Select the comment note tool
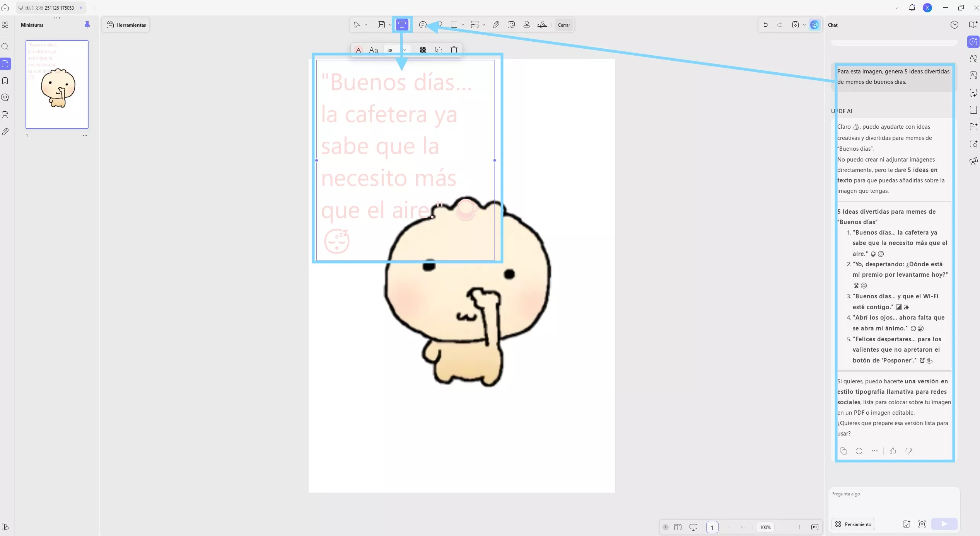This screenshot has width=980, height=536. pos(423,25)
